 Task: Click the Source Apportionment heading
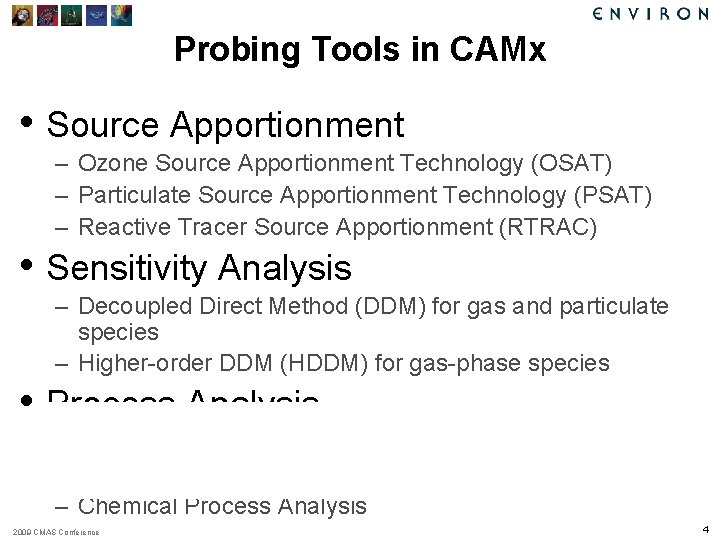[x=225, y=125]
